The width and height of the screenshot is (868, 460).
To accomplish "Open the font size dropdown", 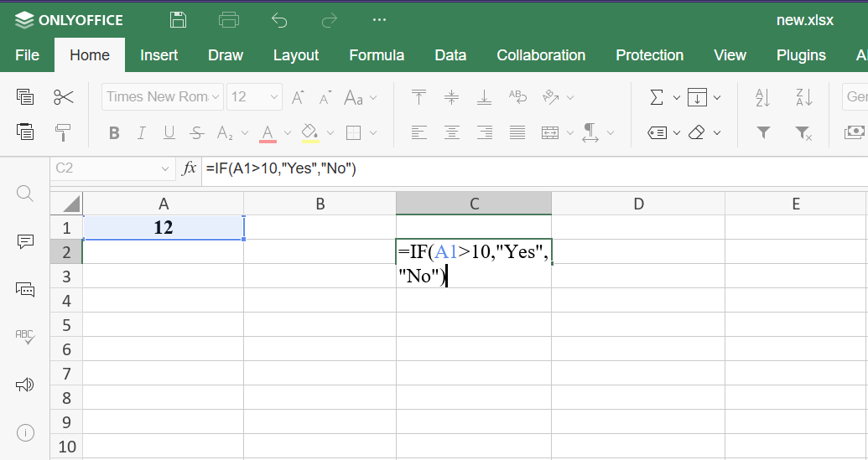I will coord(274,97).
